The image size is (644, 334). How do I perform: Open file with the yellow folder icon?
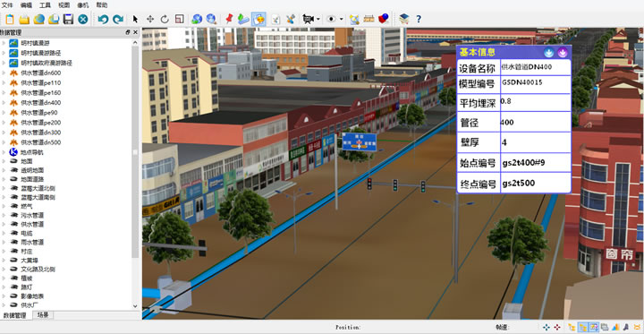24,19
